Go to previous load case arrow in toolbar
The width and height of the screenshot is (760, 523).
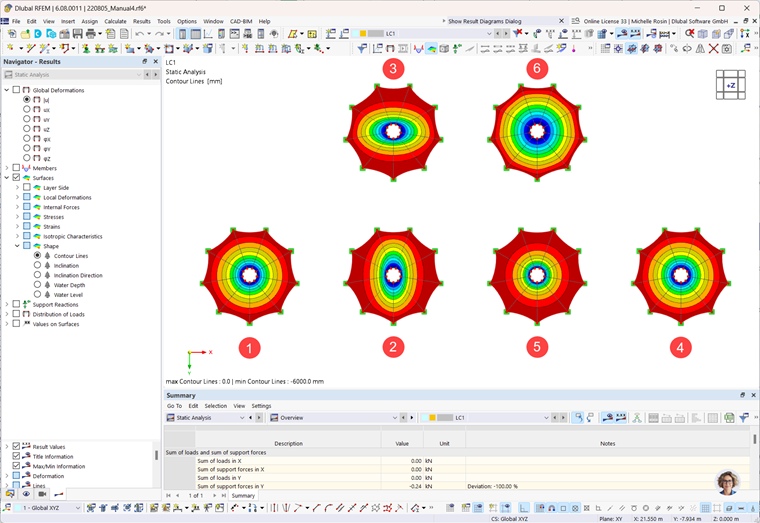(x=497, y=33)
